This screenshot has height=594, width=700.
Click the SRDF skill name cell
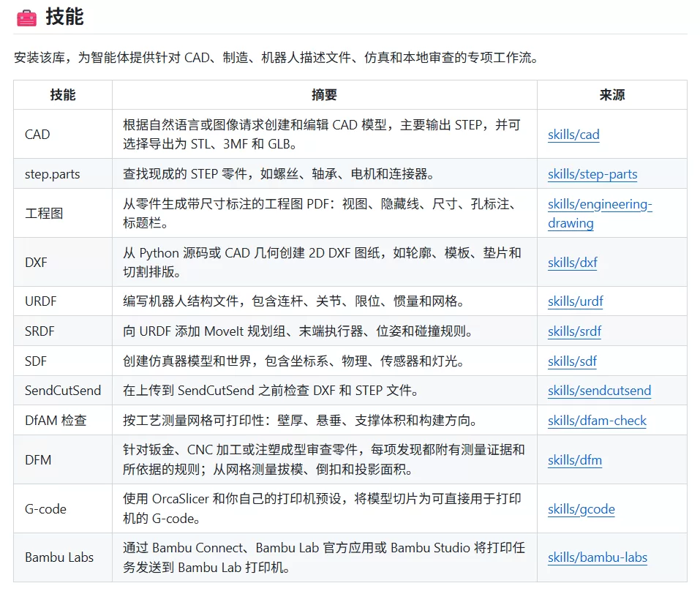[63, 331]
